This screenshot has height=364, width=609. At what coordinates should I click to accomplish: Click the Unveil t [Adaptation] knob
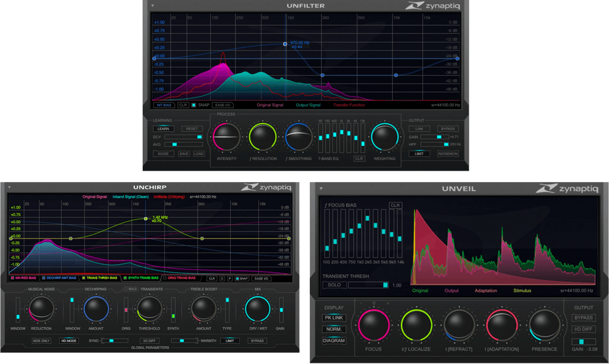(x=501, y=325)
